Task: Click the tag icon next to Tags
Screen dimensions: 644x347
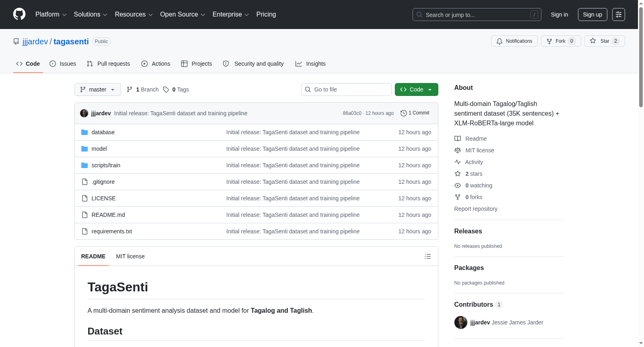Action: coord(166,89)
